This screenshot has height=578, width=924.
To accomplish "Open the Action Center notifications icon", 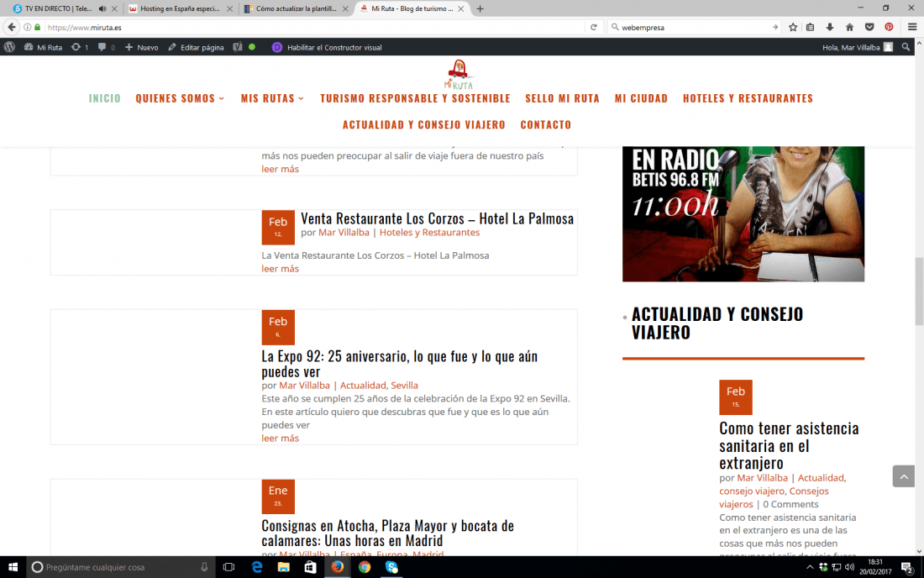I will [x=907, y=567].
